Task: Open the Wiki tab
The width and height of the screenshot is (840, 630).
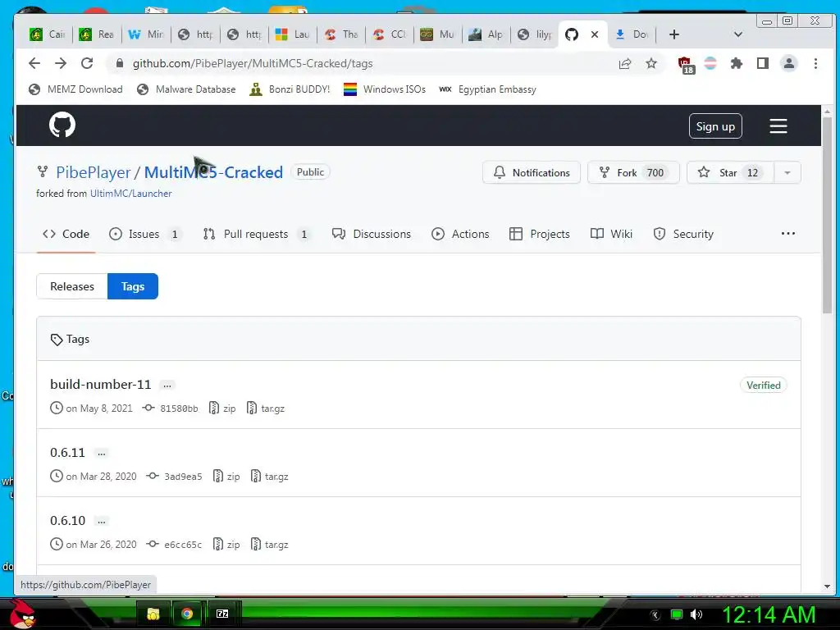Action: click(x=611, y=234)
